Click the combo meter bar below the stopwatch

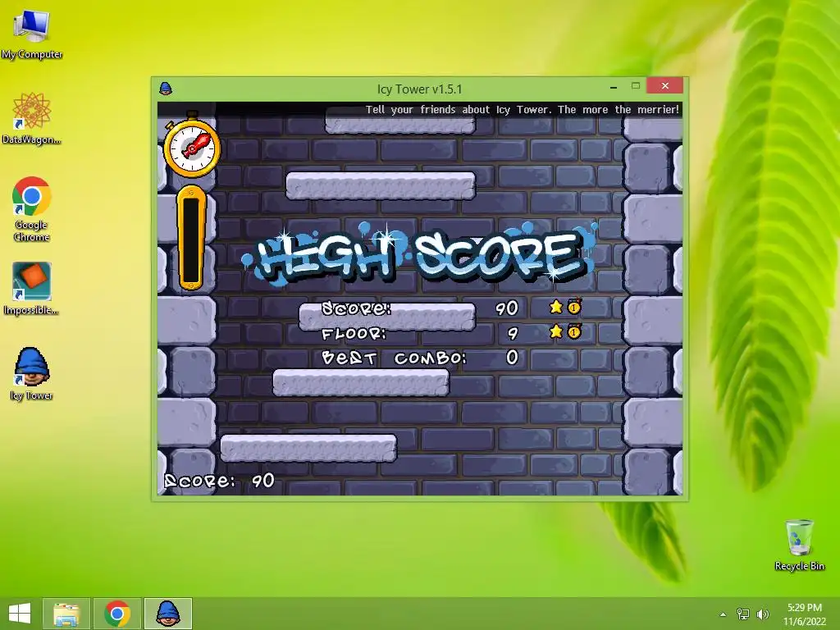(191, 237)
